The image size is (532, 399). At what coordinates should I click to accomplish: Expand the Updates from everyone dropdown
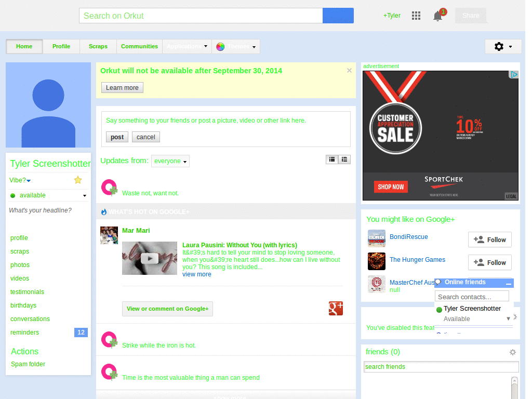pyautogui.click(x=170, y=161)
